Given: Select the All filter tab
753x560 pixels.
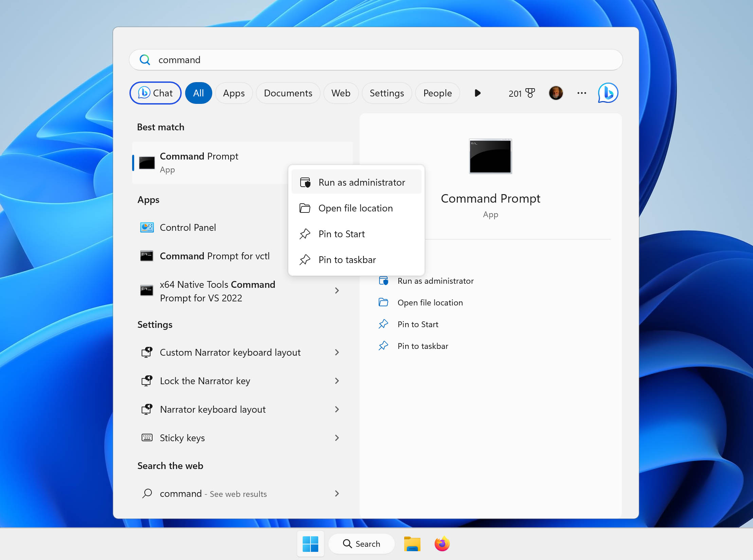Looking at the screenshot, I should 198,93.
